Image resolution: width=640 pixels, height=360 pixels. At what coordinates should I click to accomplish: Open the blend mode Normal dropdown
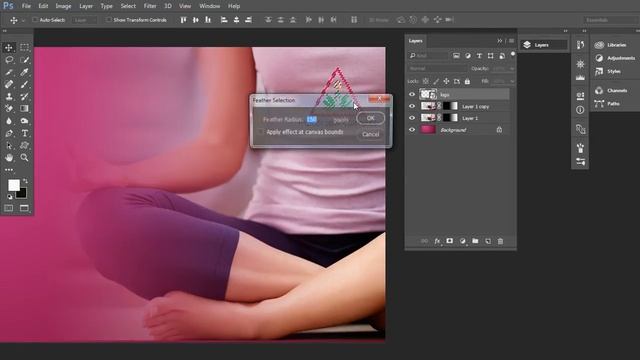pyautogui.click(x=438, y=69)
